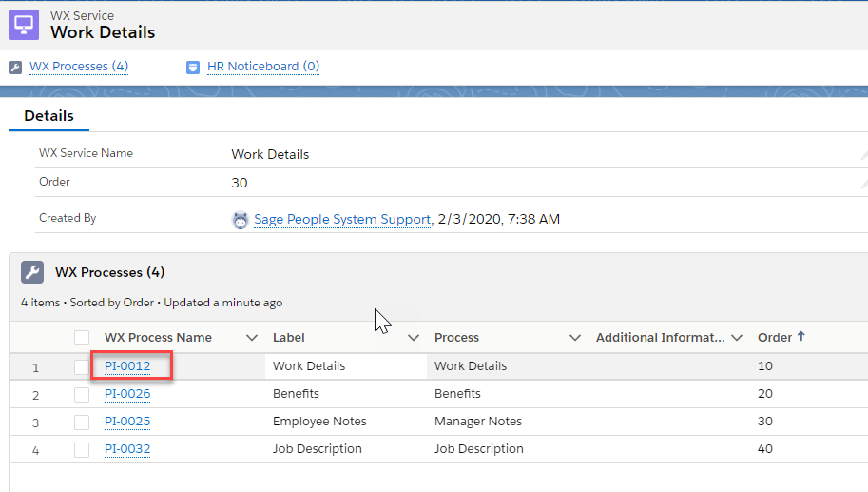Image resolution: width=868 pixels, height=492 pixels.
Task: Select the checkbox for row PI-0025
Action: coord(82,422)
